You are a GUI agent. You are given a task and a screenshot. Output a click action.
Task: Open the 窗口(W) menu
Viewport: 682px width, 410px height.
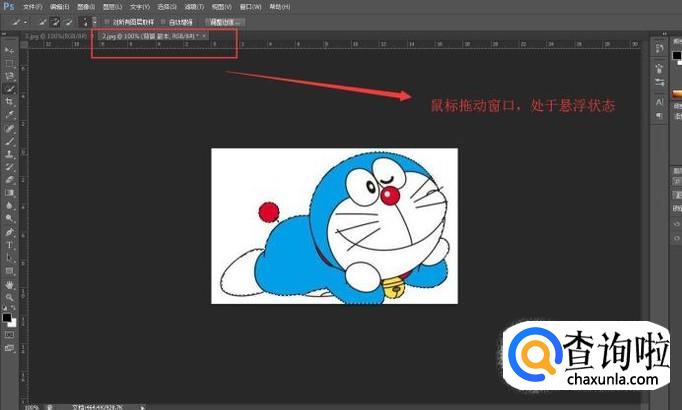pyautogui.click(x=250, y=7)
